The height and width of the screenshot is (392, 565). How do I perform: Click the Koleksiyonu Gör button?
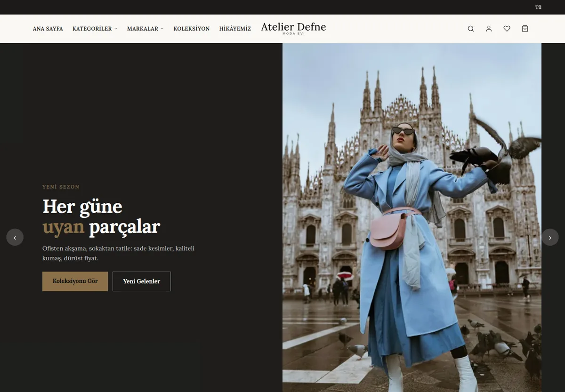click(75, 281)
